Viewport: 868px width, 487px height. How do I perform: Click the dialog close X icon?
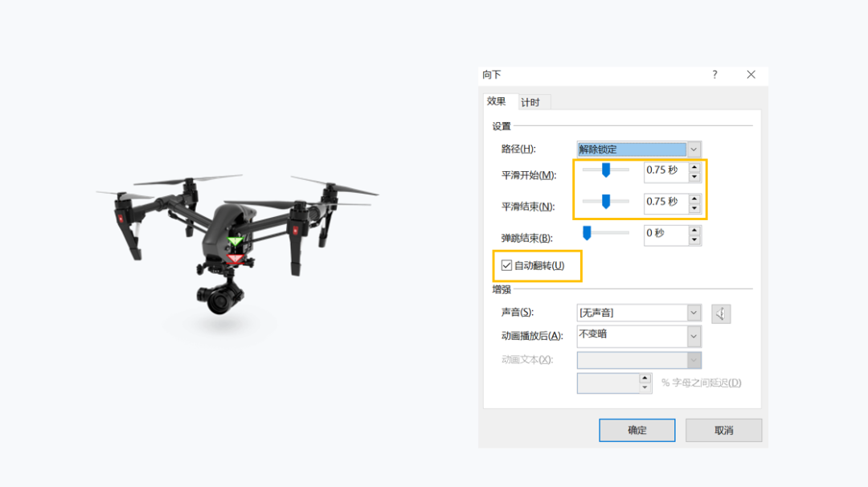pyautogui.click(x=751, y=74)
